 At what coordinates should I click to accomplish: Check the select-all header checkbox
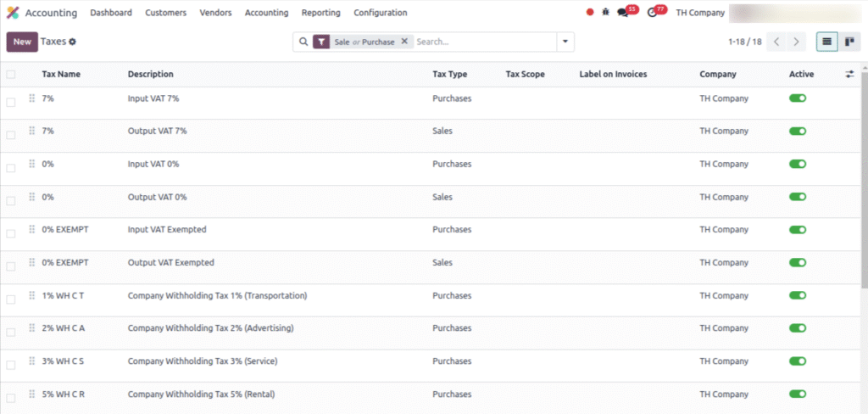[x=11, y=75]
